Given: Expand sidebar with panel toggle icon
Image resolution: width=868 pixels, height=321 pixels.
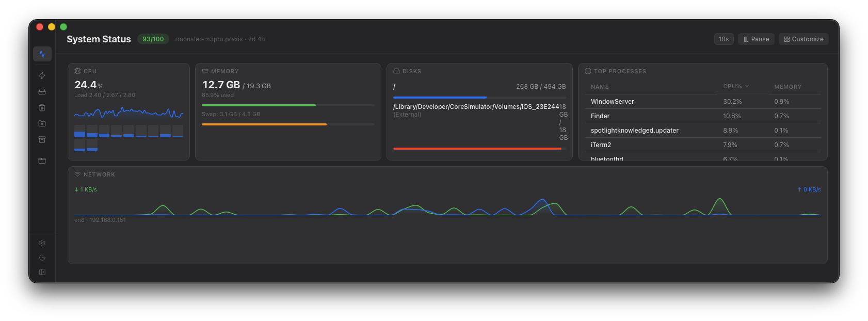Looking at the screenshot, I should [x=42, y=272].
